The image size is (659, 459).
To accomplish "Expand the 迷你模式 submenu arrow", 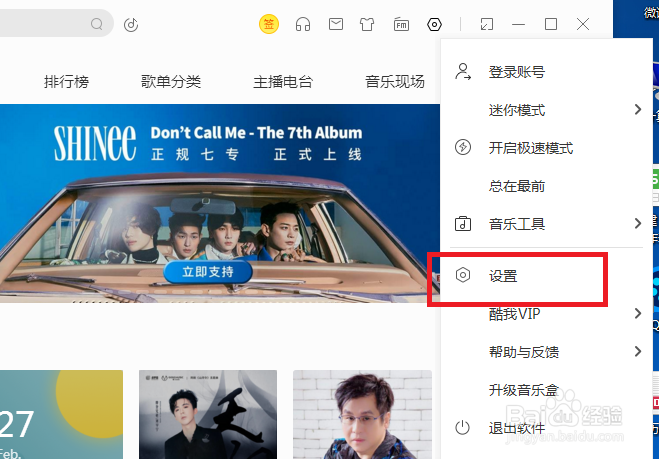I will point(638,110).
